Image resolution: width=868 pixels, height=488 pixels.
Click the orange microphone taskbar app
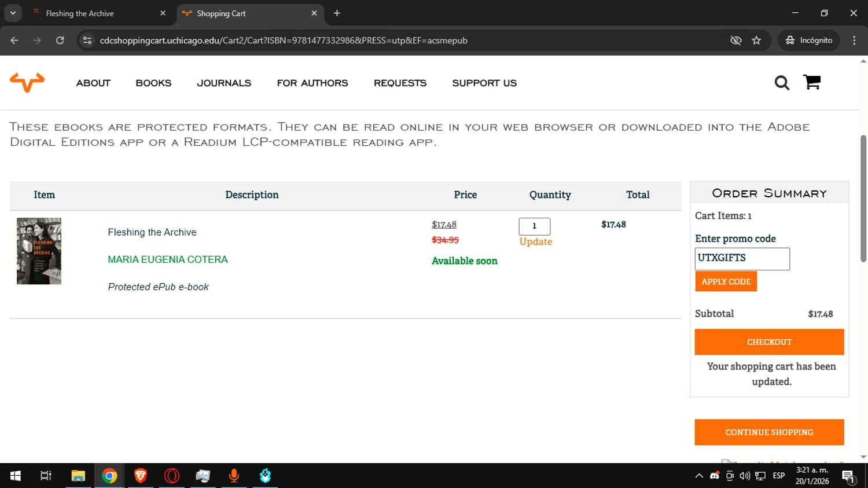coord(234,476)
